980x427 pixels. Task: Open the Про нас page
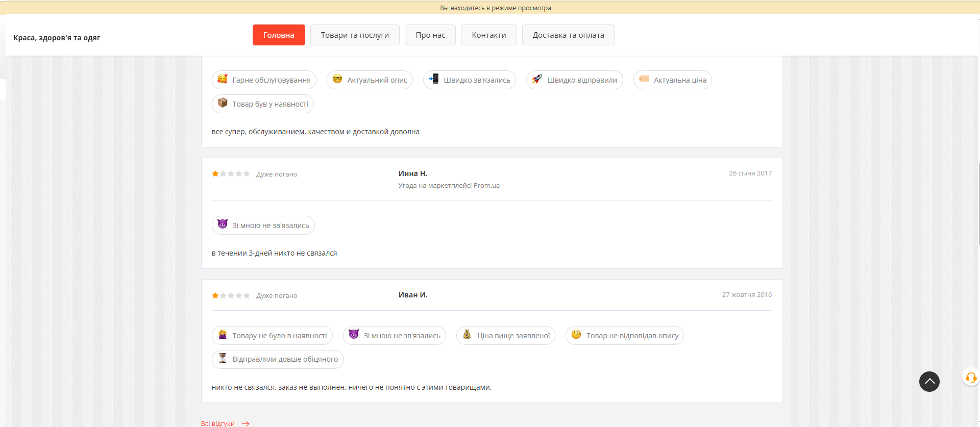(430, 35)
